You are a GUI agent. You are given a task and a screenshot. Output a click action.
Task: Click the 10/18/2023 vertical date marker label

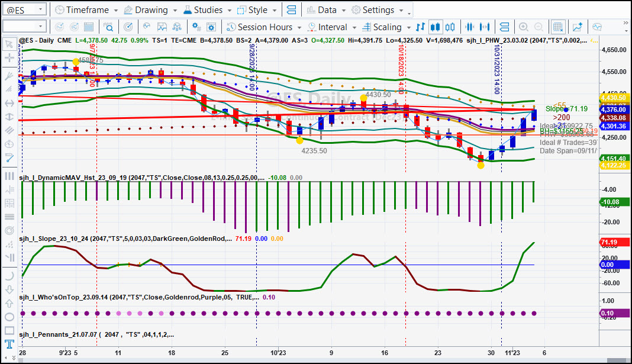click(401, 69)
